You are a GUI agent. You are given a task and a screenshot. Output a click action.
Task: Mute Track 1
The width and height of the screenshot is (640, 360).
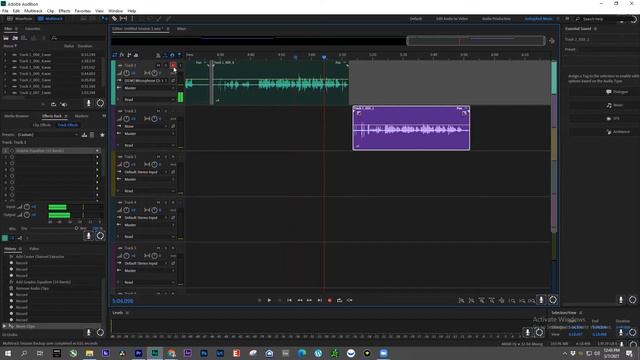[x=158, y=65]
